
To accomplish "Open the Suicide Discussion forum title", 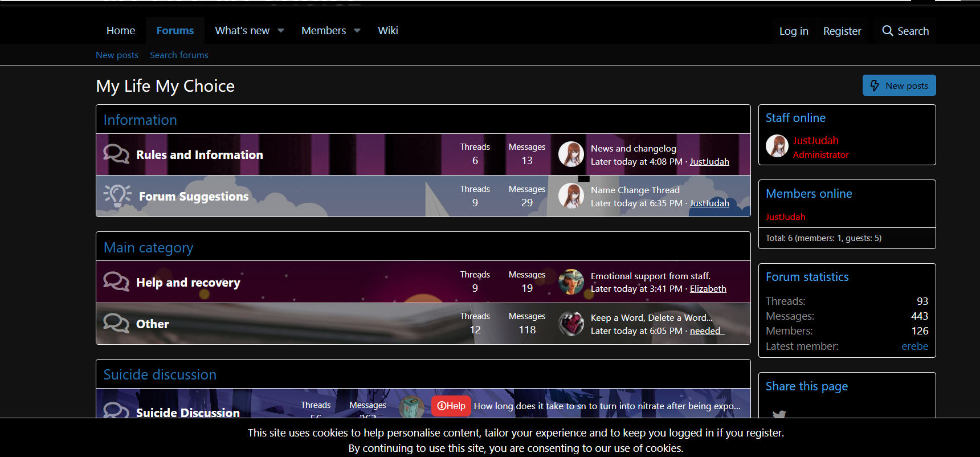I will coord(188,413).
